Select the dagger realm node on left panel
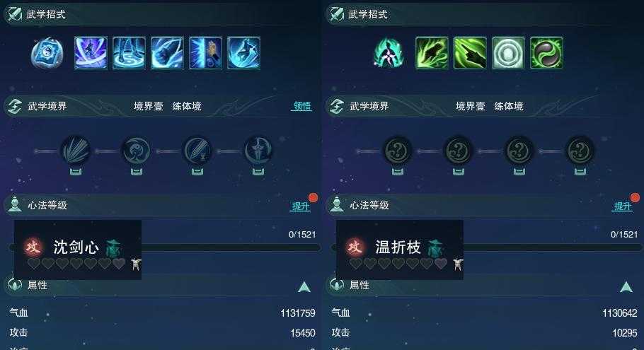 (258, 151)
